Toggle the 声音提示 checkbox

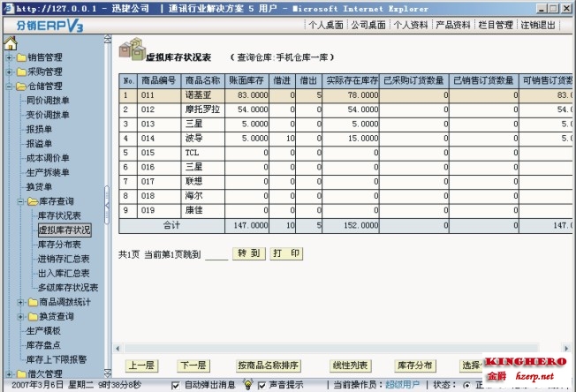261,386
